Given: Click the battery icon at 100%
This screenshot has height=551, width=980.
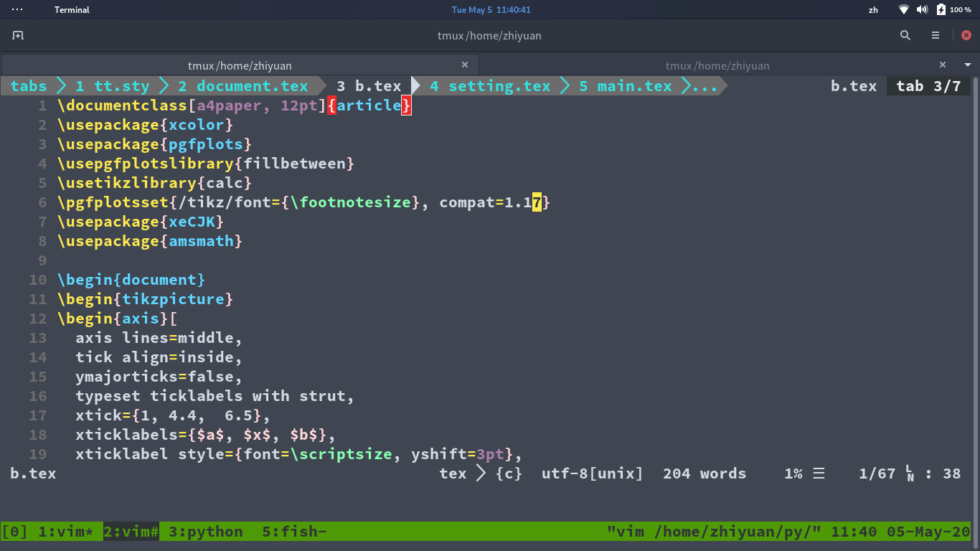Looking at the screenshot, I should pyautogui.click(x=941, y=10).
